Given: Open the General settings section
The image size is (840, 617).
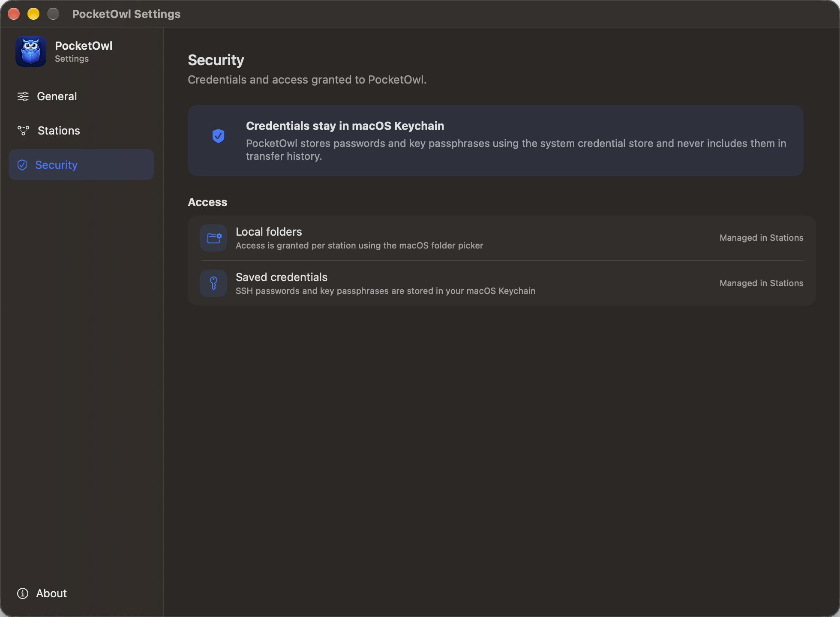Looking at the screenshot, I should (81, 96).
